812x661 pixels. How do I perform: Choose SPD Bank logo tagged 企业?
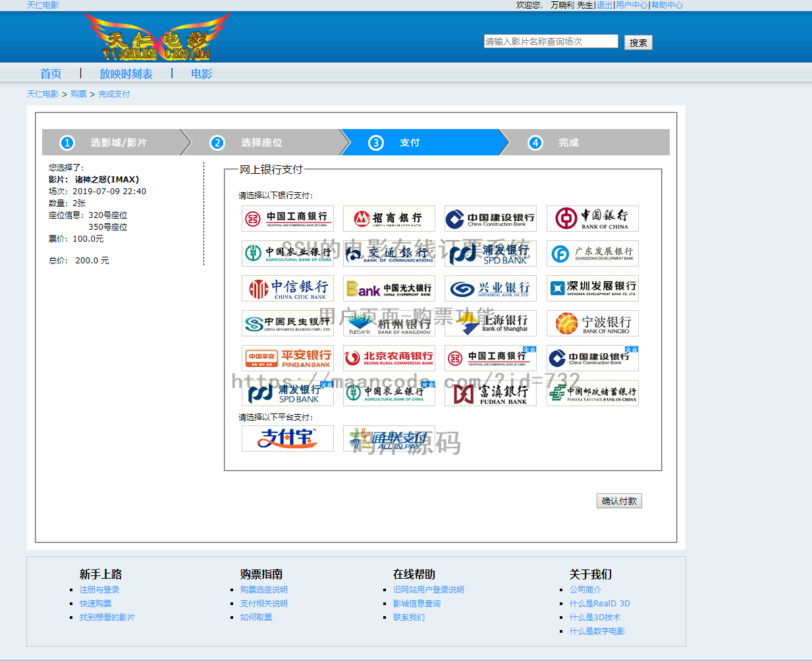(x=288, y=393)
